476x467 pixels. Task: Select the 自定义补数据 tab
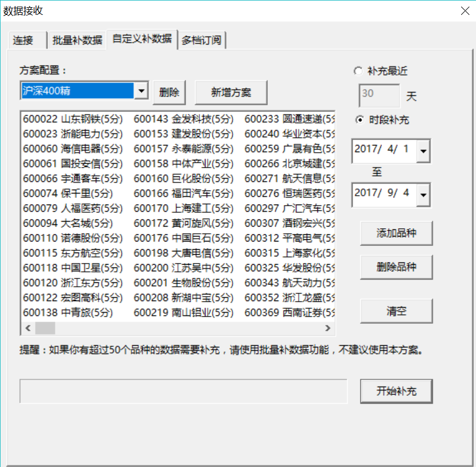(142, 39)
